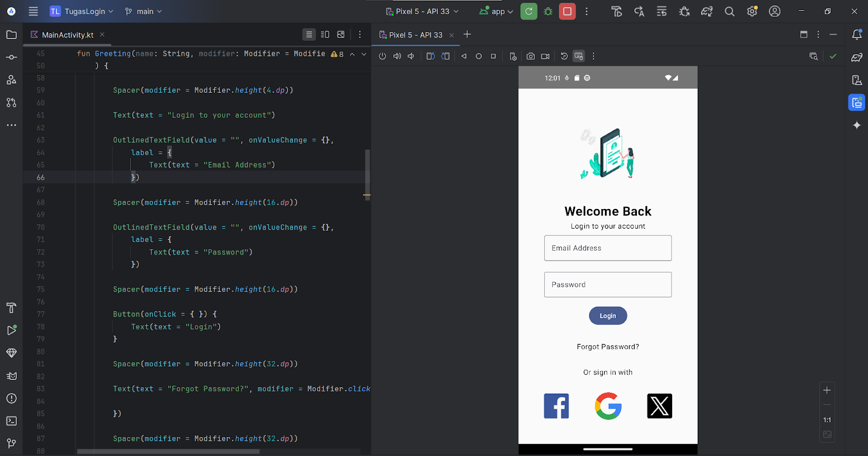
Task: Switch editor to Code only view
Action: tap(309, 34)
